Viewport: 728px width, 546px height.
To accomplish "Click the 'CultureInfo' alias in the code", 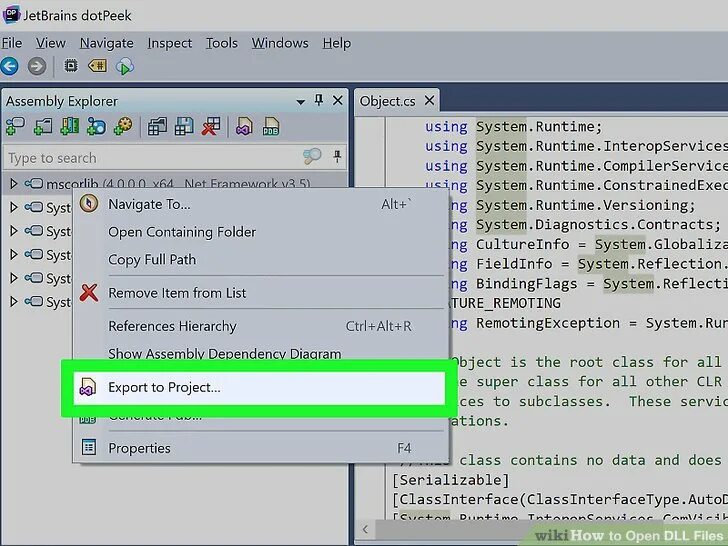I will 522,244.
